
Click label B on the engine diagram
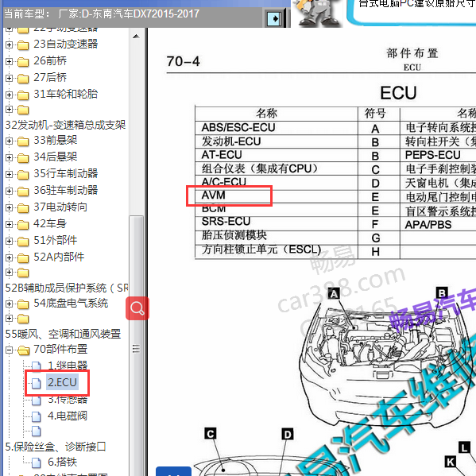coord(442,293)
